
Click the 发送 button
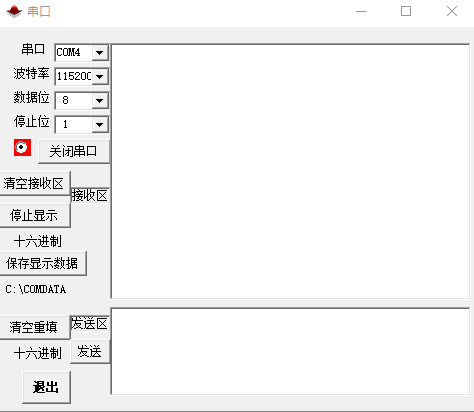(90, 352)
